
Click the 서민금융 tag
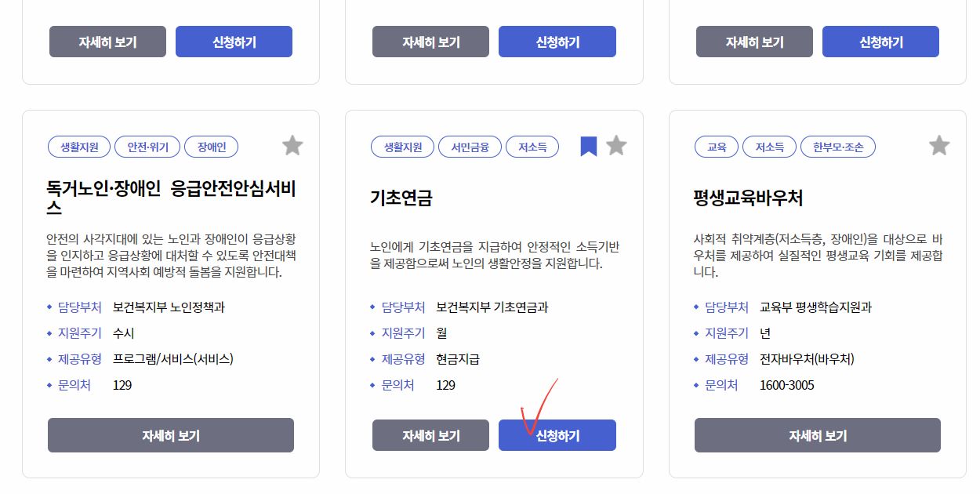[x=470, y=146]
